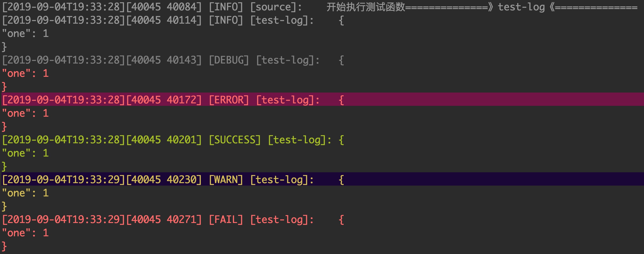Click the timestamp on the FAIL log line
This screenshot has width=644, height=254.
64,220
